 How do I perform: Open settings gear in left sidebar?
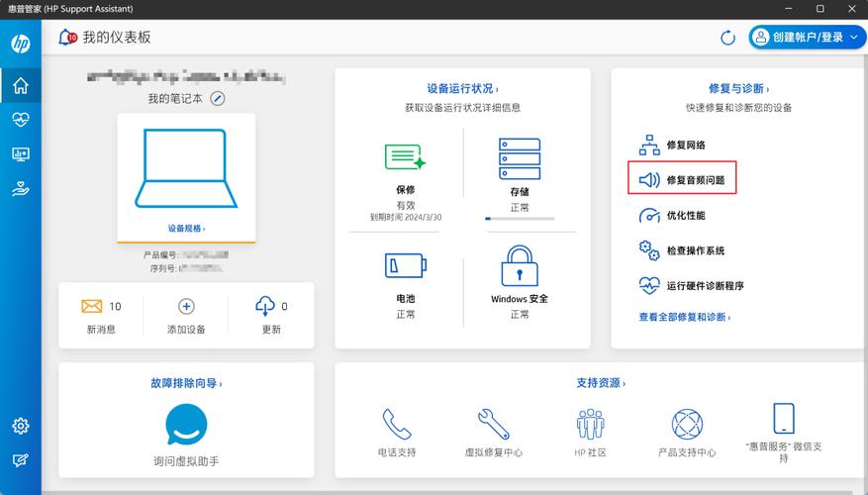tap(21, 426)
